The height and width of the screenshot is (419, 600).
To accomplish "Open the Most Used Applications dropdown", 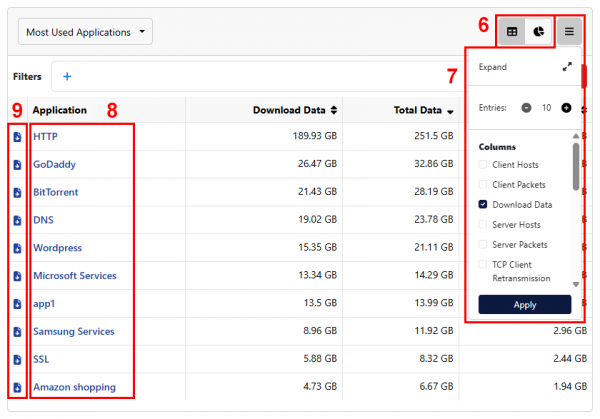I will pyautogui.click(x=85, y=32).
